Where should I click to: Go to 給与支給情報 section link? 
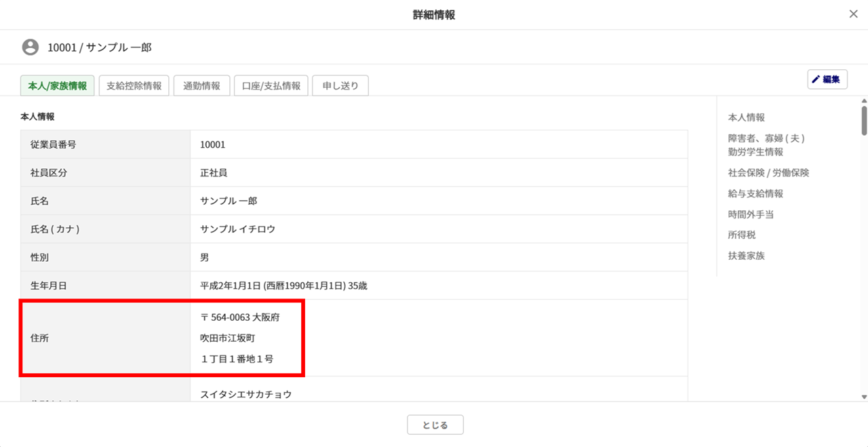click(x=755, y=194)
